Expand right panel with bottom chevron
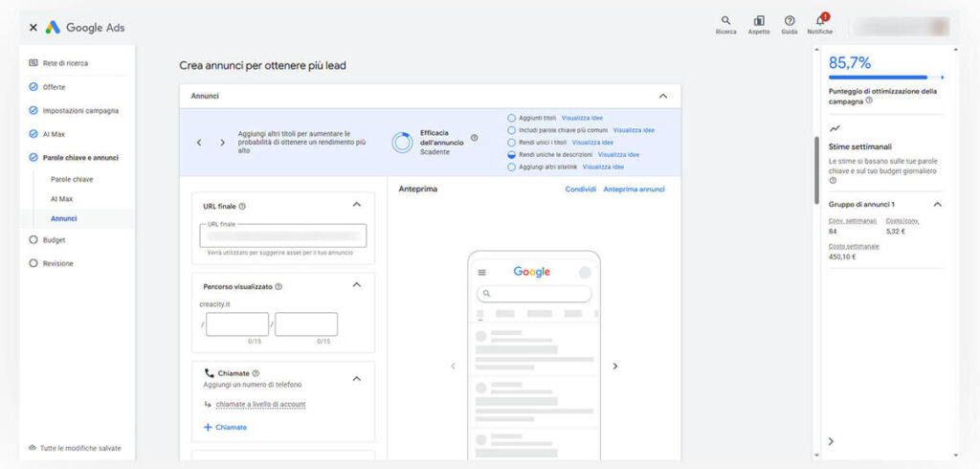 point(831,441)
